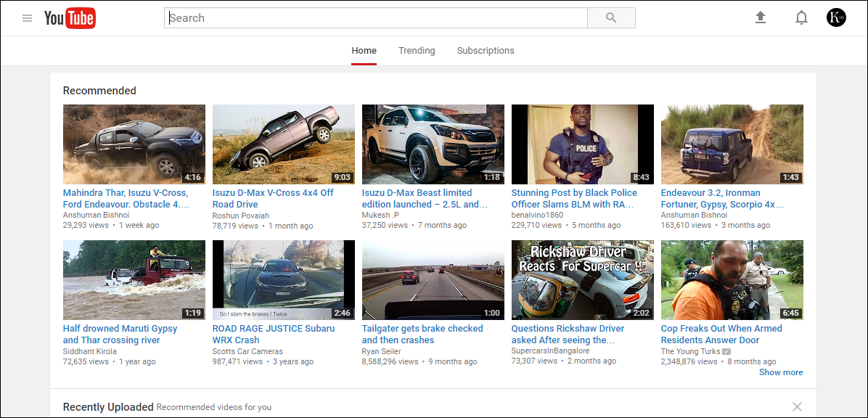The width and height of the screenshot is (868, 418).
Task: Click the YouTube logo
Action: coord(70,18)
